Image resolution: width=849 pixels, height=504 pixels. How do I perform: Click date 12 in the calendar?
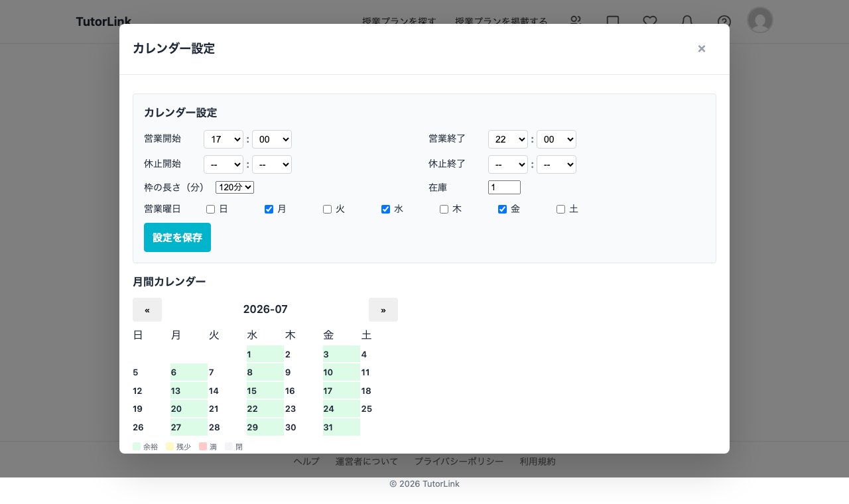(151, 391)
